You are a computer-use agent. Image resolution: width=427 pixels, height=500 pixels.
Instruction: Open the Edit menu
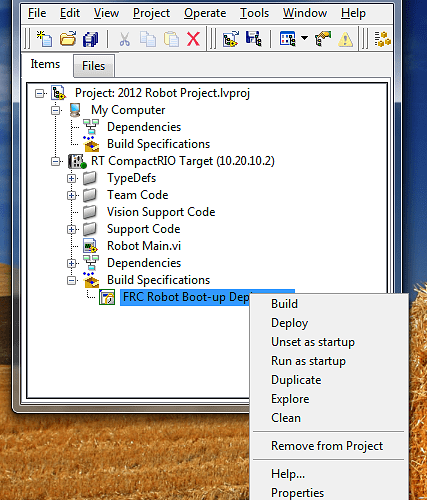(70, 13)
